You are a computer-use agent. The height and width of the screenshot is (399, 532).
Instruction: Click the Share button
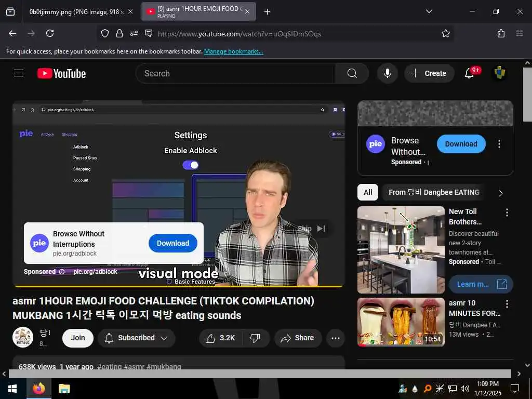pyautogui.click(x=298, y=338)
